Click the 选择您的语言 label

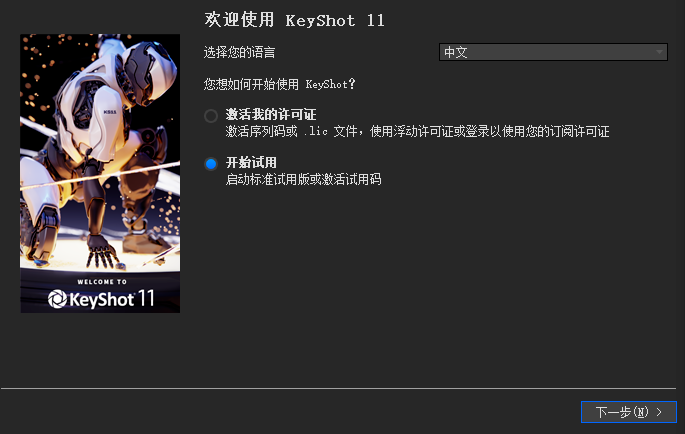pos(239,52)
